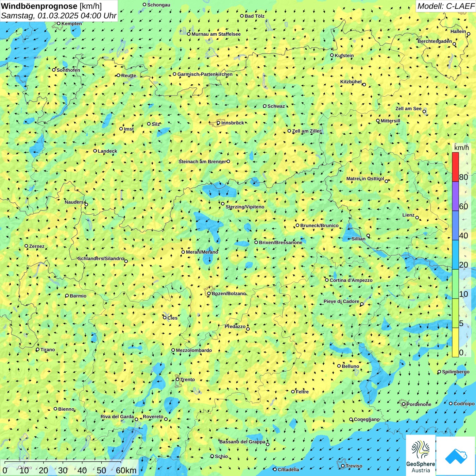The image size is (476, 476).
Task: Click the date 'Samstag, 01.03.2025 04:00 Uhr'
Action: [x=59, y=16]
